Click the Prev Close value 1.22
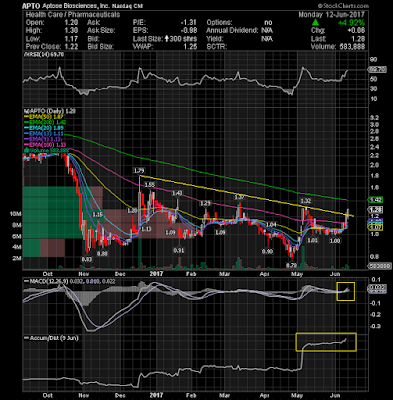Image resolution: width=393 pixels, height=400 pixels. click(72, 47)
